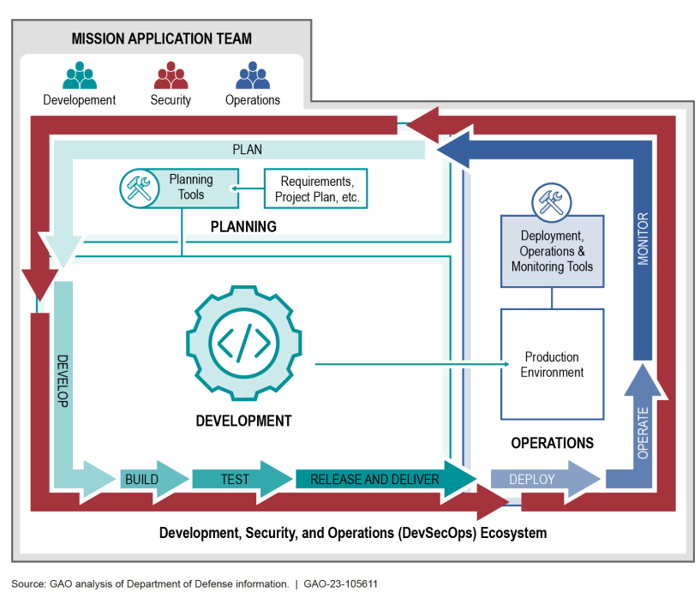The height and width of the screenshot is (592, 700).
Task: Click the PLAN arrow label
Action: click(x=248, y=150)
